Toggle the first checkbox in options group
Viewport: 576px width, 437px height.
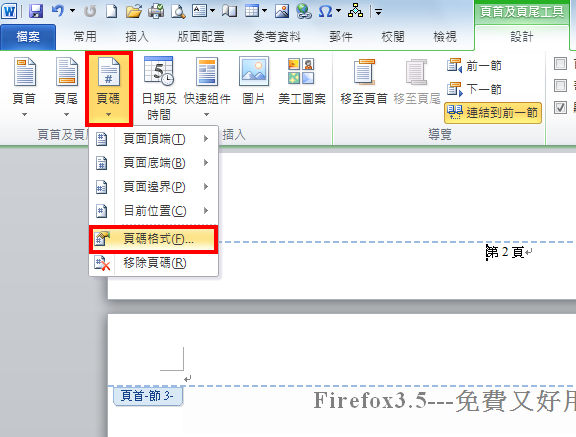coord(560,64)
